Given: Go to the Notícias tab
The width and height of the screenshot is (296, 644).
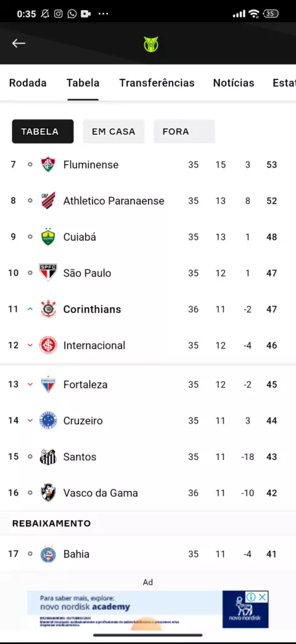Looking at the screenshot, I should 234,83.
